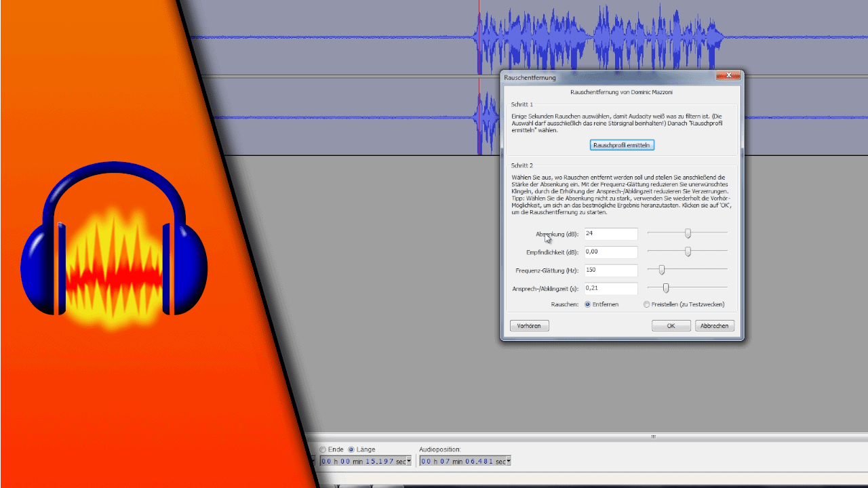The image size is (868, 488).
Task: Click the Ansprech-/Abklingzeit slider handle
Action: pyautogui.click(x=666, y=288)
